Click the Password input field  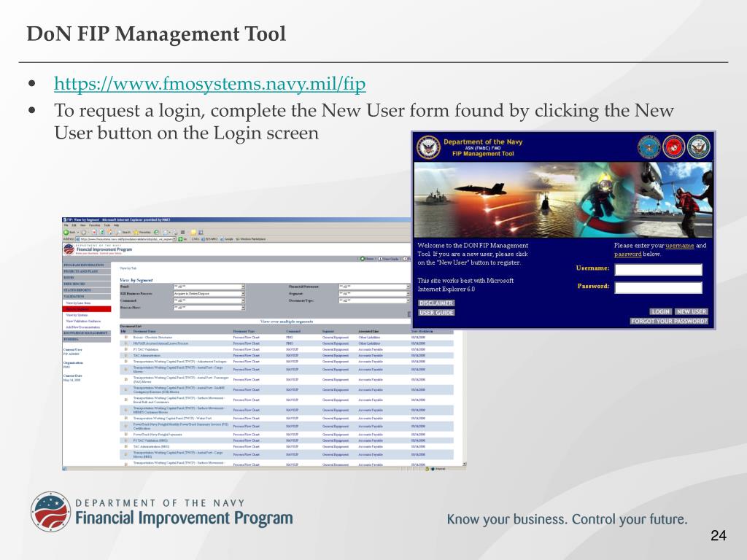click(x=659, y=287)
